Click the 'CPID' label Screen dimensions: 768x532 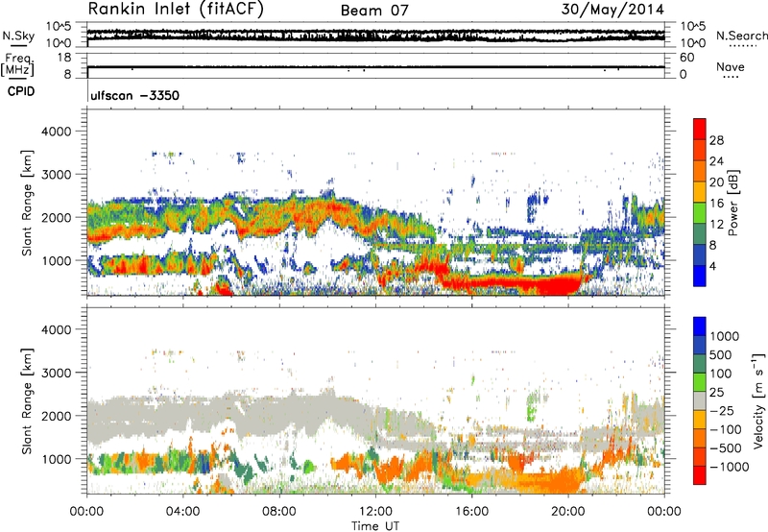pyautogui.click(x=21, y=91)
